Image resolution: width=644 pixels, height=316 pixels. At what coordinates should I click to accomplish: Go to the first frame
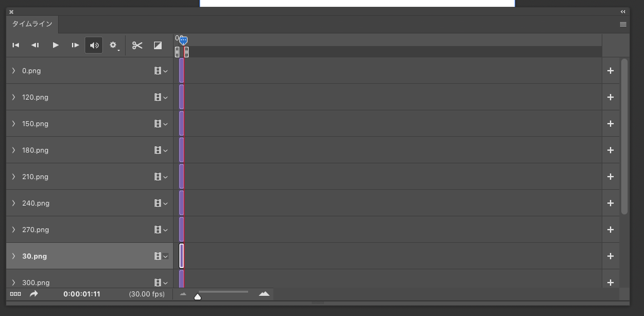(16, 45)
